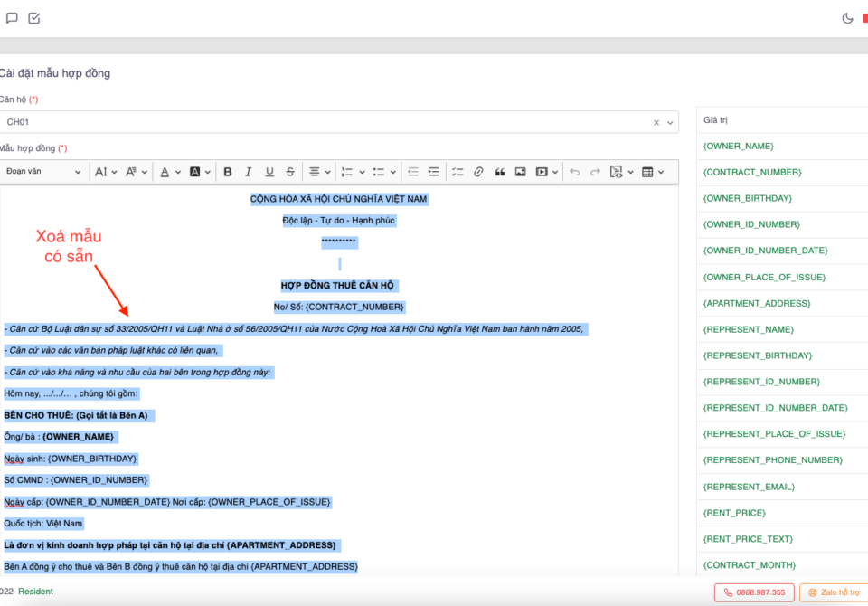This screenshot has height=606, width=868.
Task: Expand the CH01 apartment dropdown
Action: [x=670, y=122]
